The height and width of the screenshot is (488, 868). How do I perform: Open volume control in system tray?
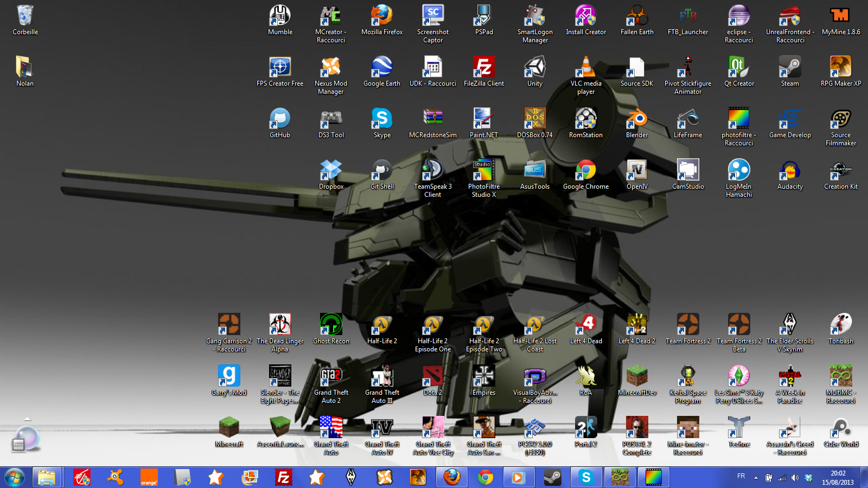795,478
